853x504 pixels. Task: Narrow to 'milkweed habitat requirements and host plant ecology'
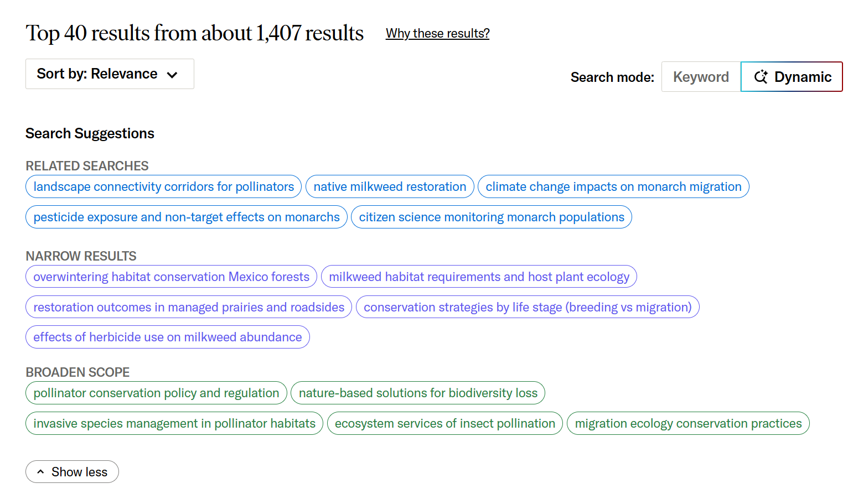(x=479, y=277)
